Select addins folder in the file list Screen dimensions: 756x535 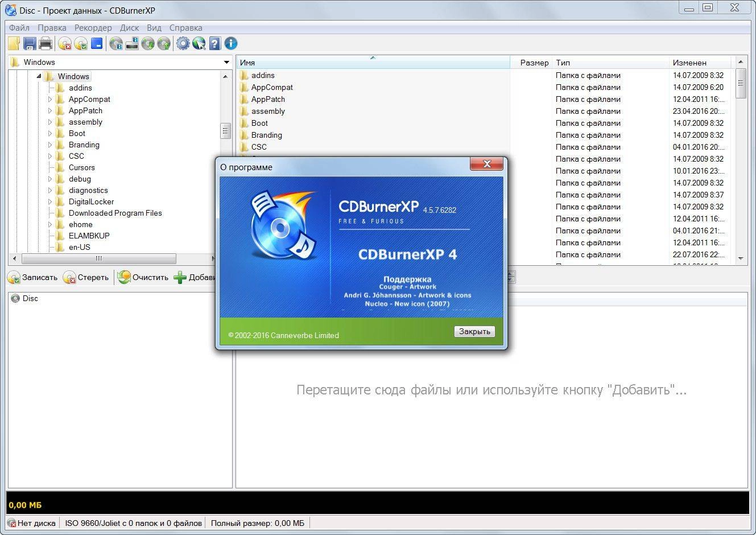pos(263,75)
